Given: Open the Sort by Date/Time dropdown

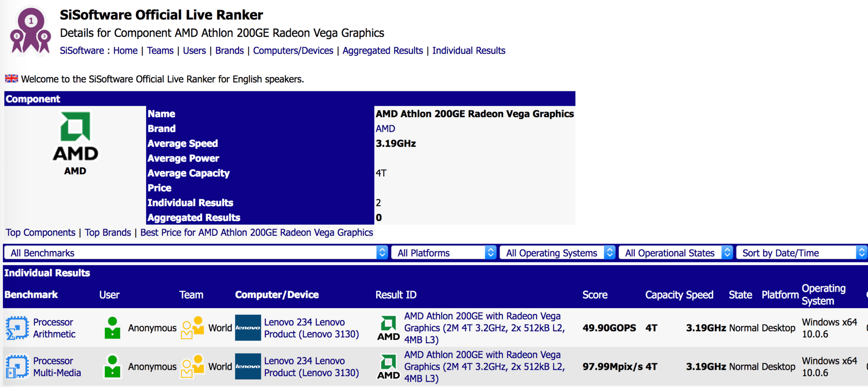Looking at the screenshot, I should click(802, 253).
